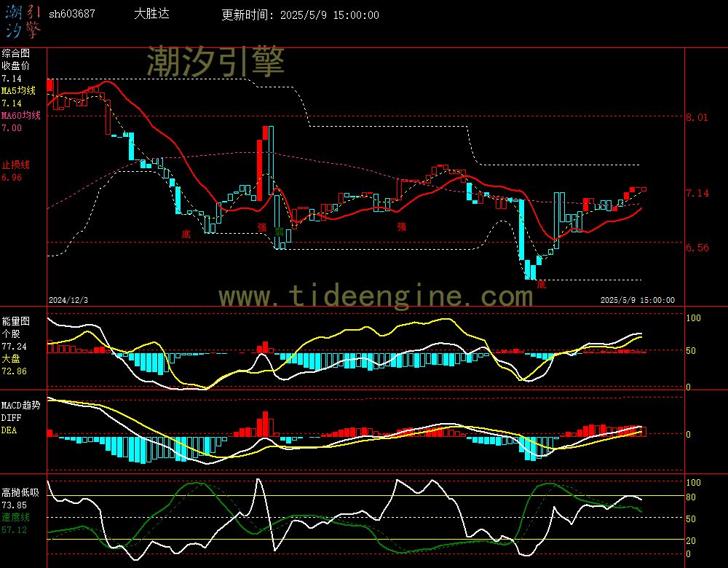The image size is (728, 568).
Task: Click the yellow 大盘 legend label
Action: point(11,358)
